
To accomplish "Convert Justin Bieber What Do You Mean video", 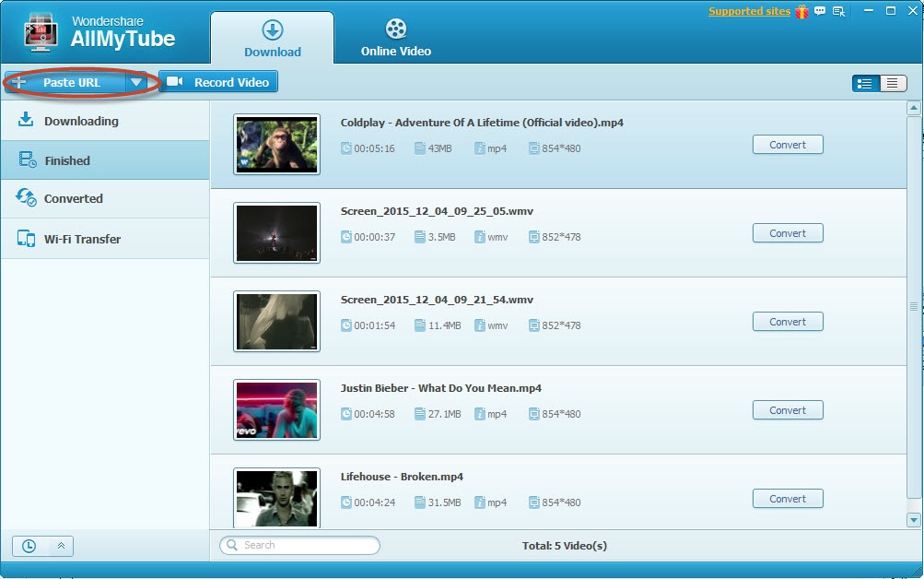I will (788, 409).
